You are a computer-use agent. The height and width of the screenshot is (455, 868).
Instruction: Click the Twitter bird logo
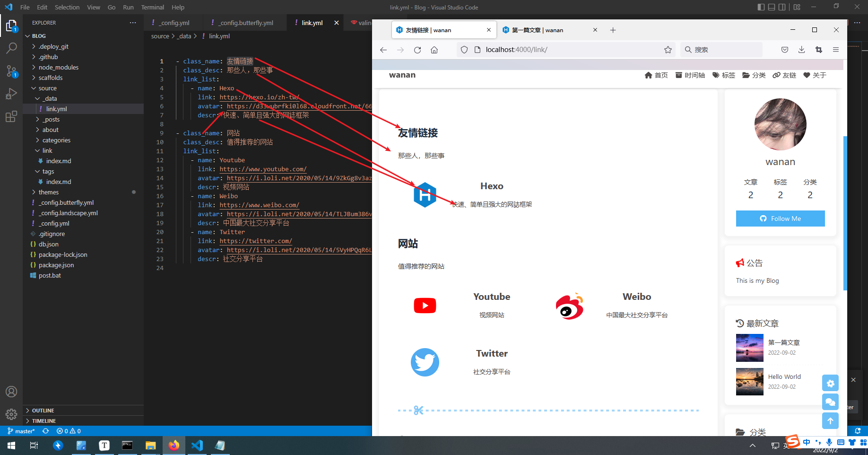[x=425, y=362]
